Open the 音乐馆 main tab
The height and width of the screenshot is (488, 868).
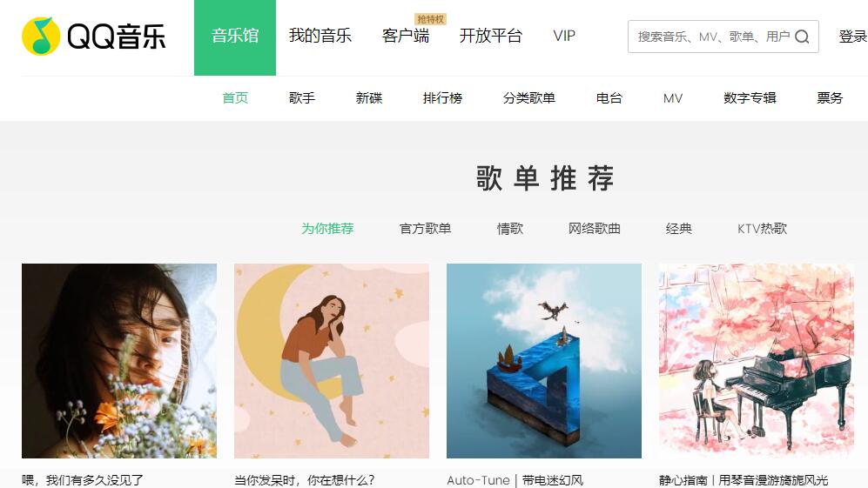click(235, 37)
